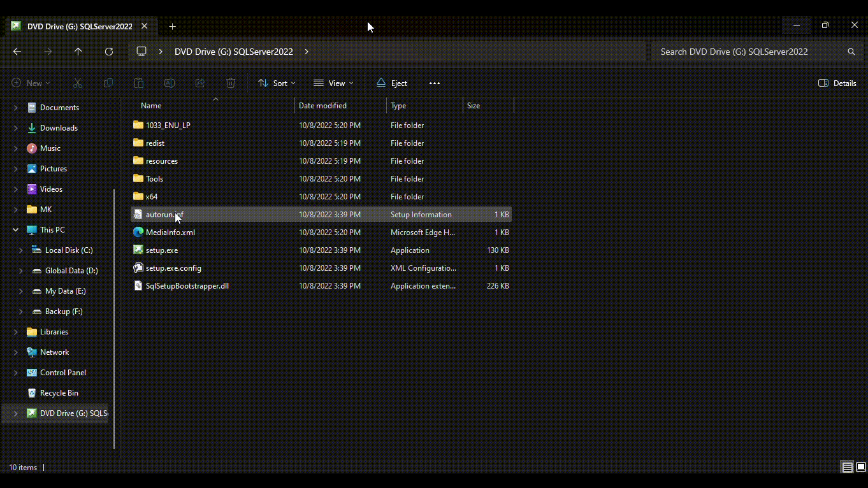The width and height of the screenshot is (868, 488).
Task: Select the x64 folder
Action: tap(321, 196)
